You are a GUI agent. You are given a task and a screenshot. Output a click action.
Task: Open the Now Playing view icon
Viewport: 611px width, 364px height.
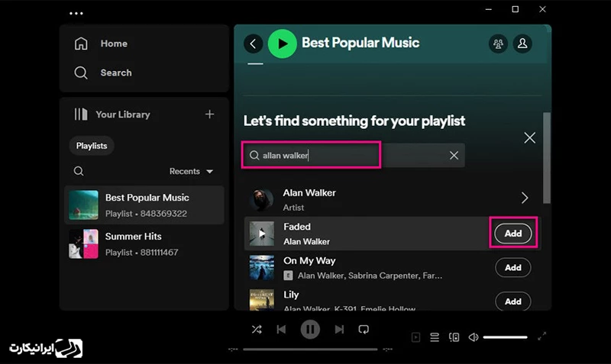click(x=415, y=337)
